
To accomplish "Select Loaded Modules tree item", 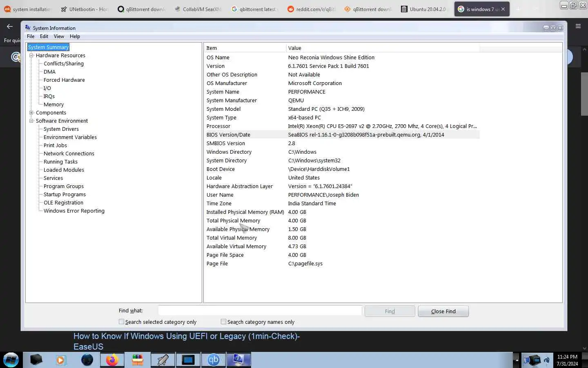I will (x=64, y=170).
